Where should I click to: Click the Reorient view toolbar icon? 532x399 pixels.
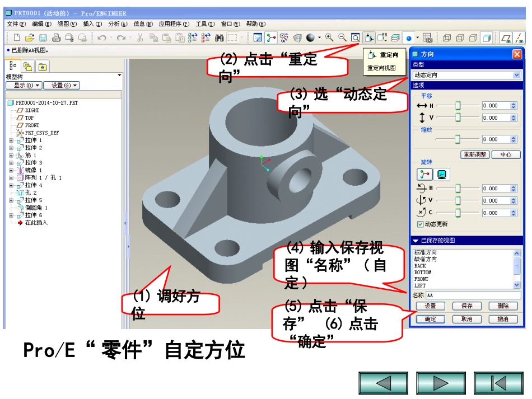tap(369, 37)
